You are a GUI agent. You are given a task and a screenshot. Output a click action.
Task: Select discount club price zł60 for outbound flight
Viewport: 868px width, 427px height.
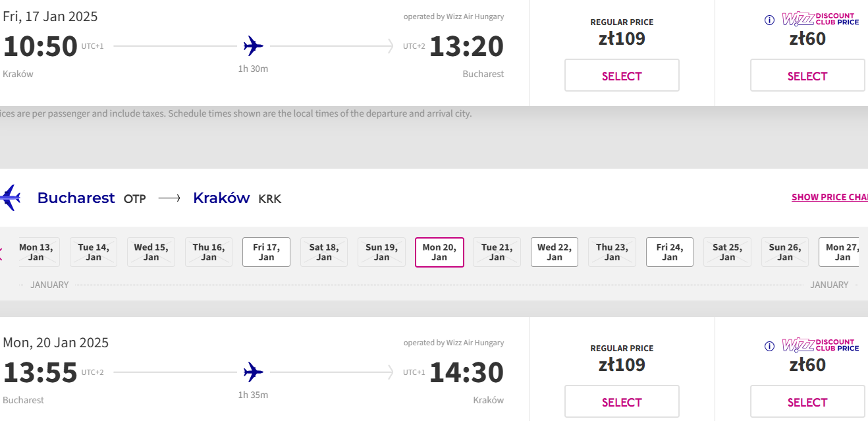(x=807, y=75)
